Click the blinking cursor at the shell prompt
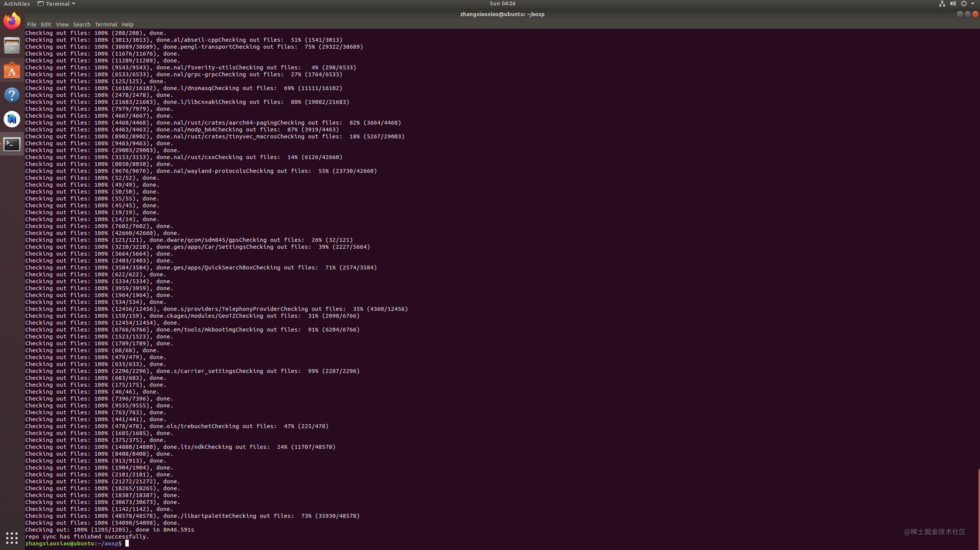This screenshot has height=550, width=980. pos(128,543)
